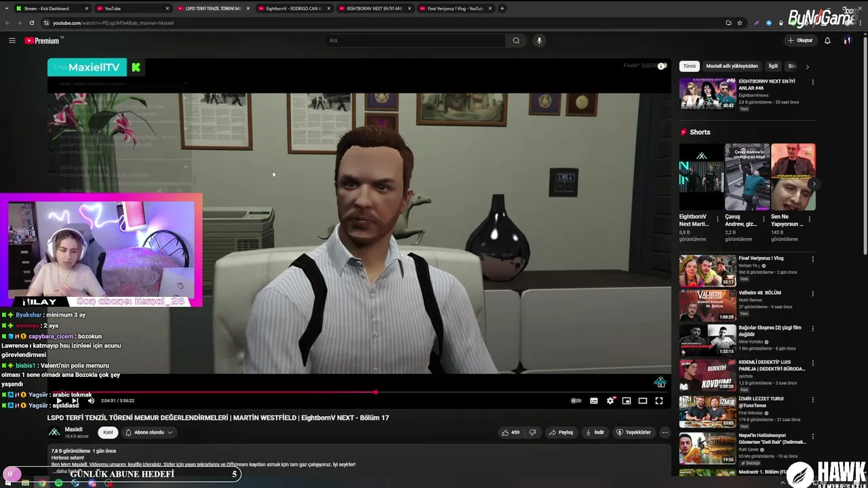Screen dimensions: 868x488
Task: Open Valheim 48 BÖLÜM video title
Action: pyautogui.click(x=759, y=293)
